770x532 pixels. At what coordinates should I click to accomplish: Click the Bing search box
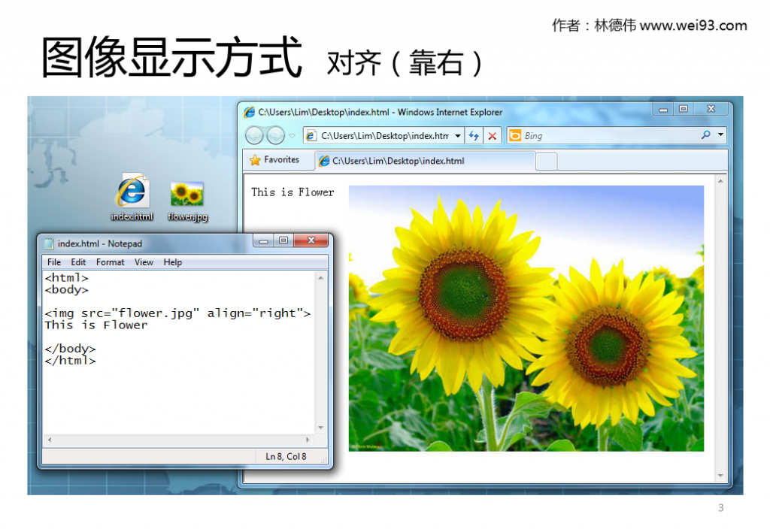pos(611,135)
